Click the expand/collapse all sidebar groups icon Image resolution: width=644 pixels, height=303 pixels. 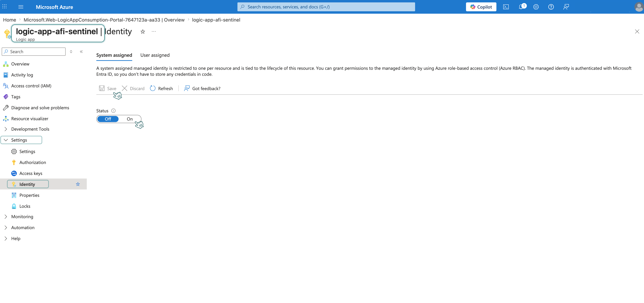click(71, 51)
